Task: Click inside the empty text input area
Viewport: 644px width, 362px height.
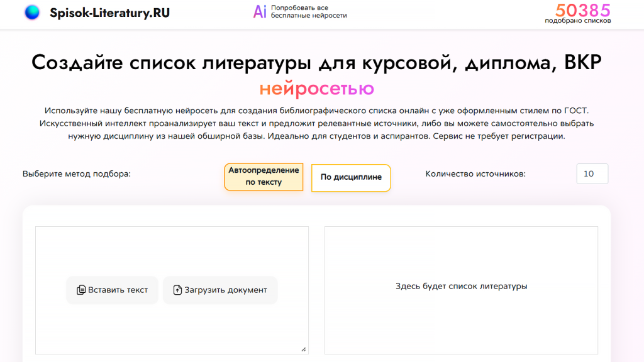Action: (x=171, y=251)
